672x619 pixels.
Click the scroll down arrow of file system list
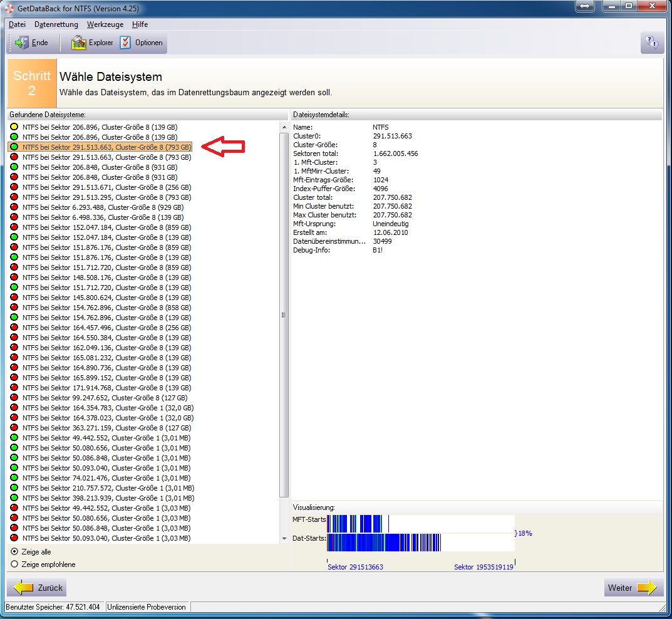[x=284, y=538]
